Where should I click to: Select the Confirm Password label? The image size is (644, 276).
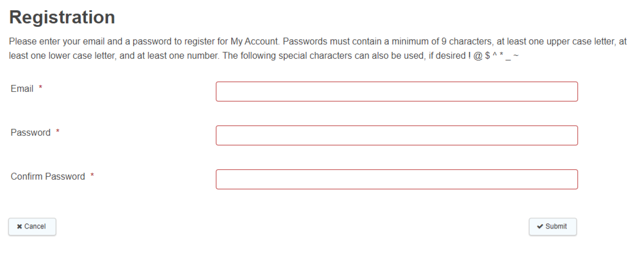click(x=47, y=176)
